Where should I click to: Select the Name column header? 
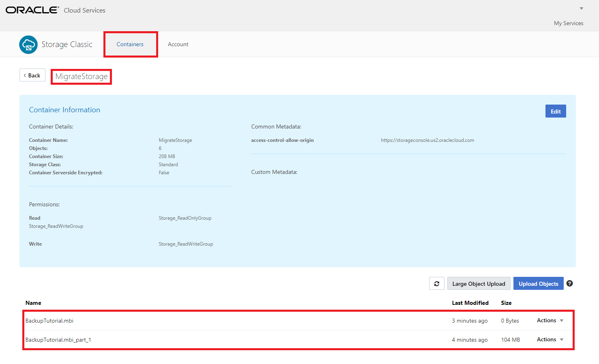pyautogui.click(x=33, y=303)
